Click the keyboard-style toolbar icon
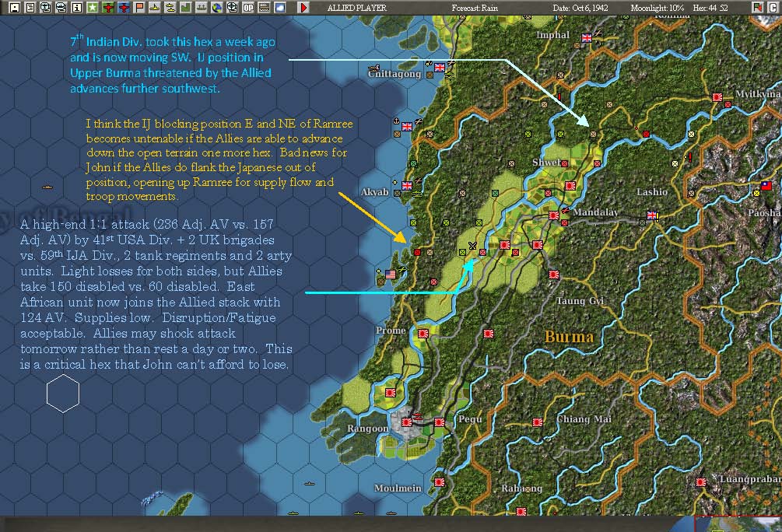This screenshot has height=532, width=782. coord(264,8)
